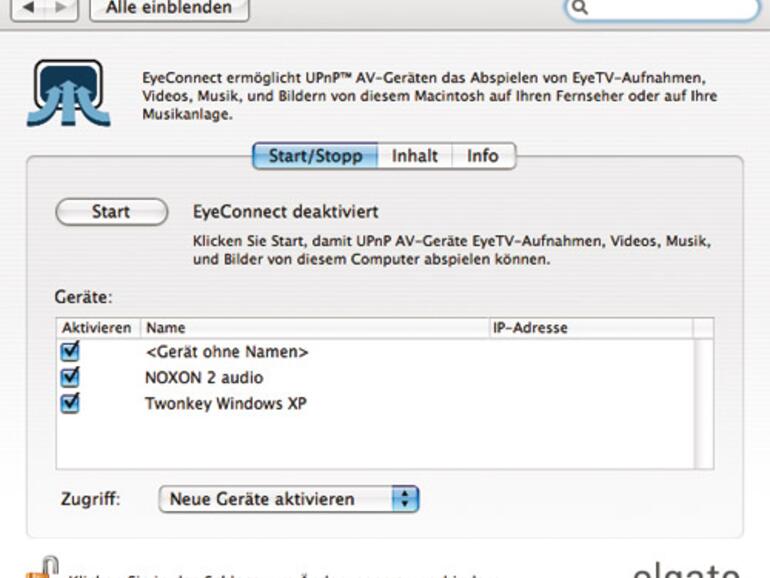Toggle the NOXON 2 audio checkbox
The width and height of the screenshot is (770, 578).
70,378
